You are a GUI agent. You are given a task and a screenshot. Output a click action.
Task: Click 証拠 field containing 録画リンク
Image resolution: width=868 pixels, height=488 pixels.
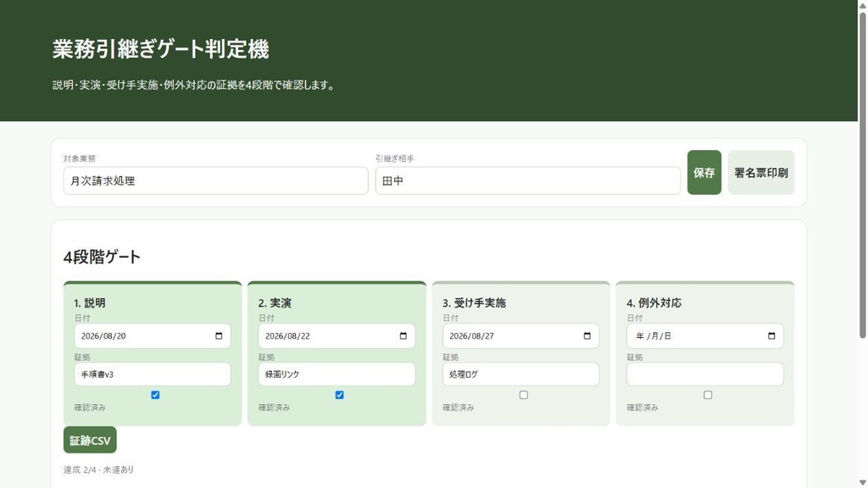337,374
